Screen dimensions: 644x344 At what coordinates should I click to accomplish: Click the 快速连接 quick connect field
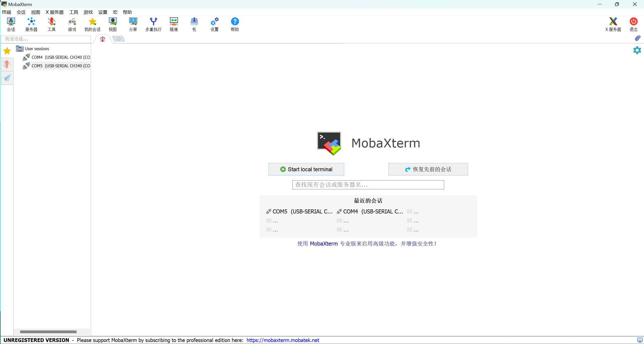tap(46, 39)
